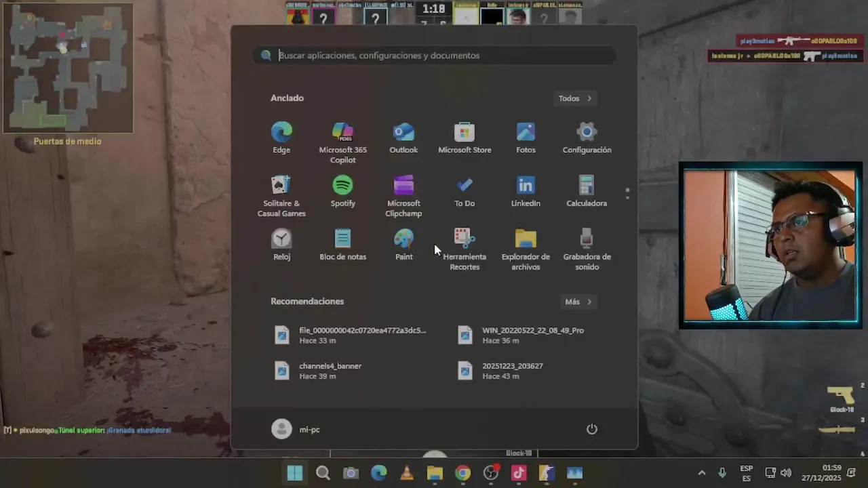Open taskbar search magnifier
The image size is (868, 488).
[323, 473]
